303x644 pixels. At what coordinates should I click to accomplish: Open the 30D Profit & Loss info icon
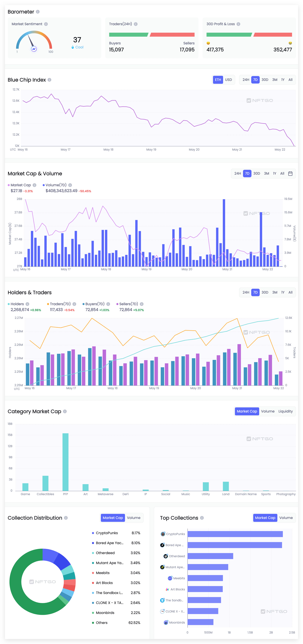click(238, 24)
